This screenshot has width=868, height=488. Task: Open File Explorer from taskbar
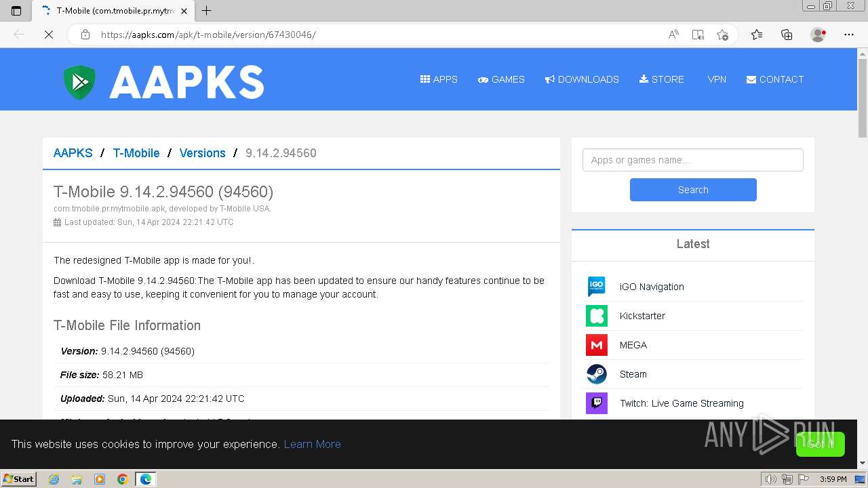click(x=77, y=479)
